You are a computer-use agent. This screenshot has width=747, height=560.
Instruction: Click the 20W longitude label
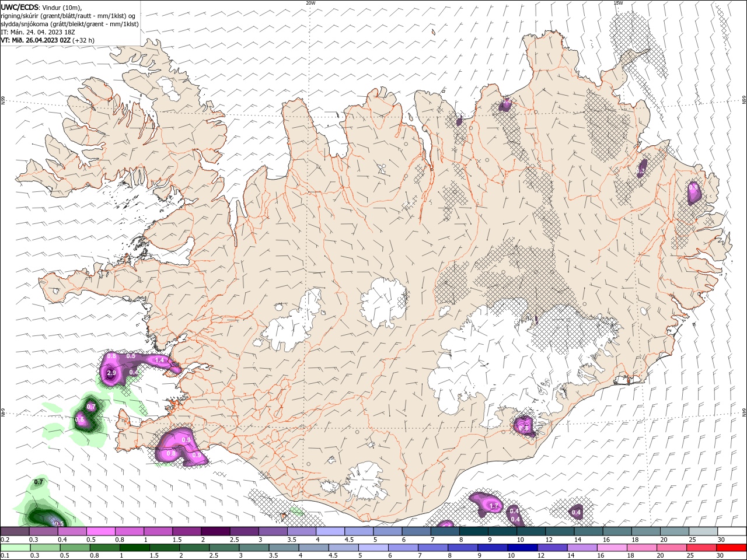click(310, 3)
